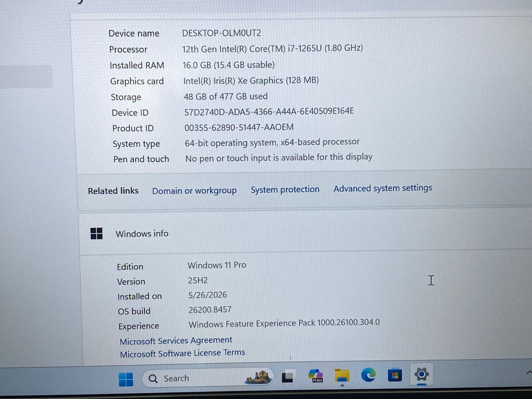Click the Installed on label
The height and width of the screenshot is (399, 532).
coord(140,297)
